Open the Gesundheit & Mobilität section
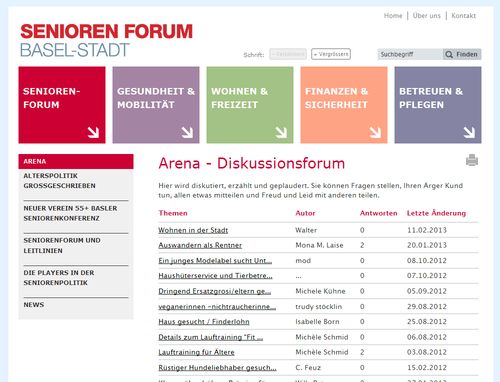This screenshot has width=500, height=382. pos(156,105)
